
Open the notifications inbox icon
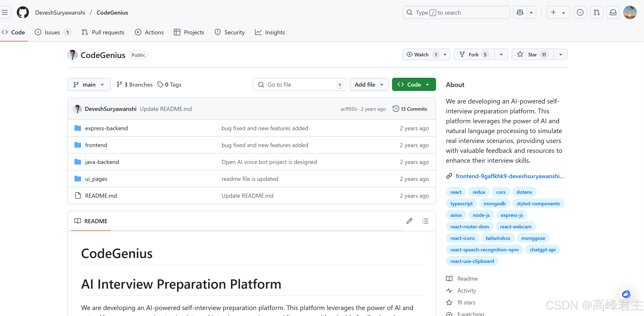click(x=613, y=13)
